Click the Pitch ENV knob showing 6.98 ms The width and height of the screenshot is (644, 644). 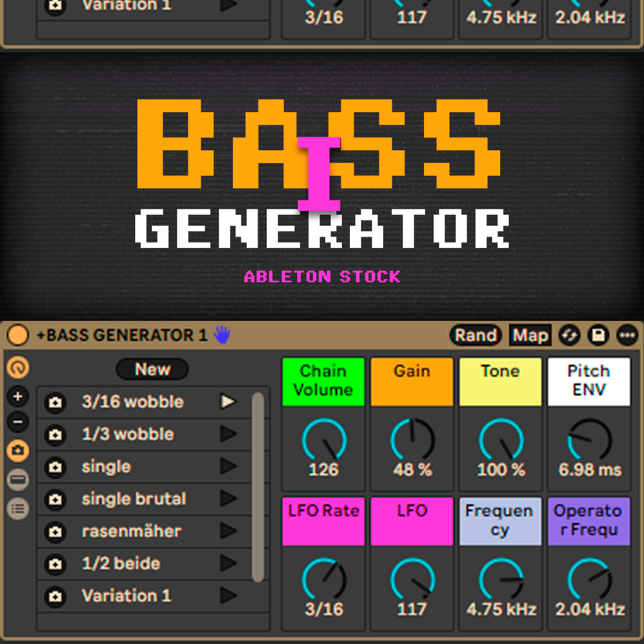tap(590, 440)
